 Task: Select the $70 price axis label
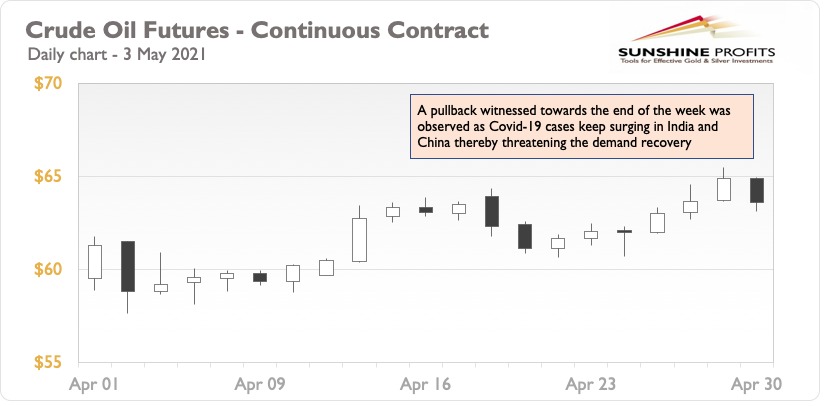pos(48,84)
